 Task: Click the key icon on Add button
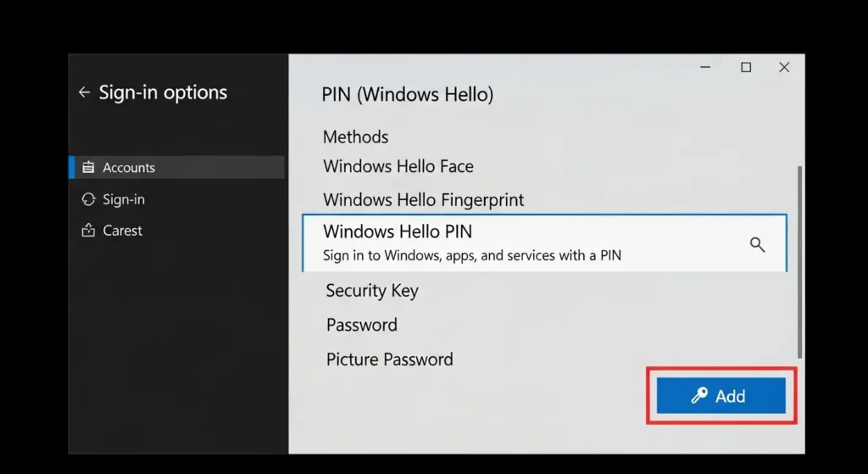coord(699,395)
